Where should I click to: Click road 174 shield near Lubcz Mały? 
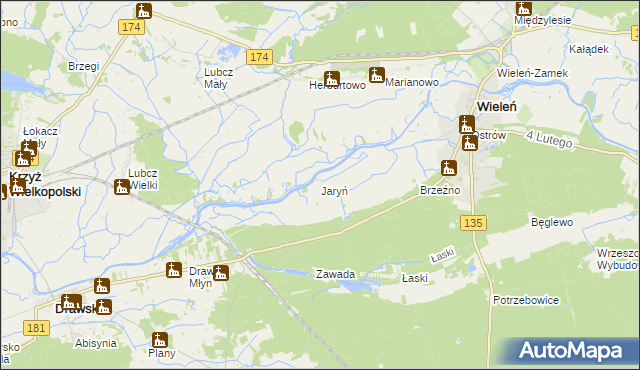point(259,57)
